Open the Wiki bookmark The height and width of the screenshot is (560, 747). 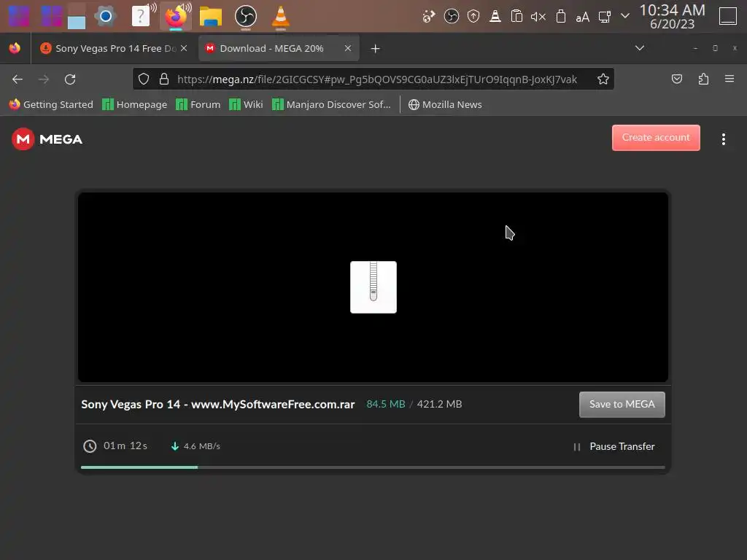click(246, 104)
